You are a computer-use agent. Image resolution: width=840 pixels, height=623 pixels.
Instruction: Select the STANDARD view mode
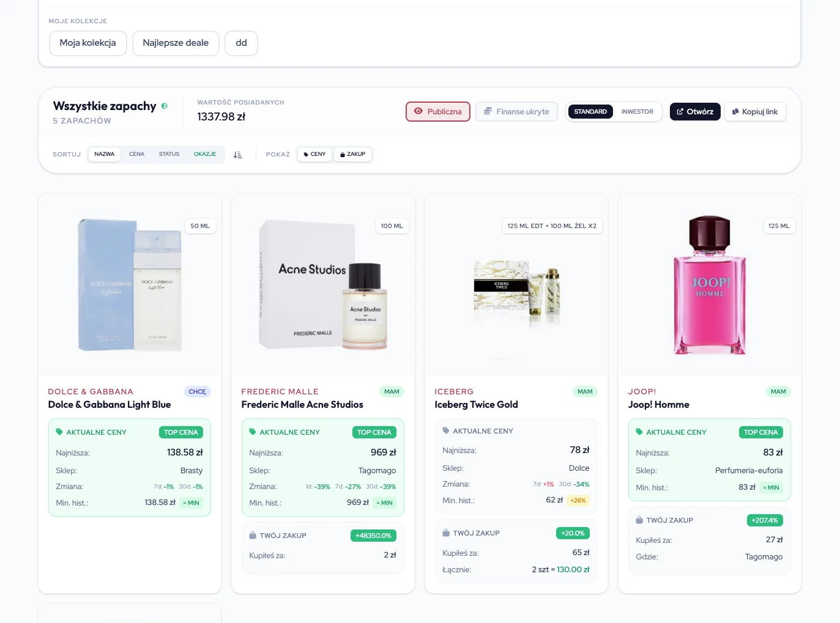click(590, 111)
